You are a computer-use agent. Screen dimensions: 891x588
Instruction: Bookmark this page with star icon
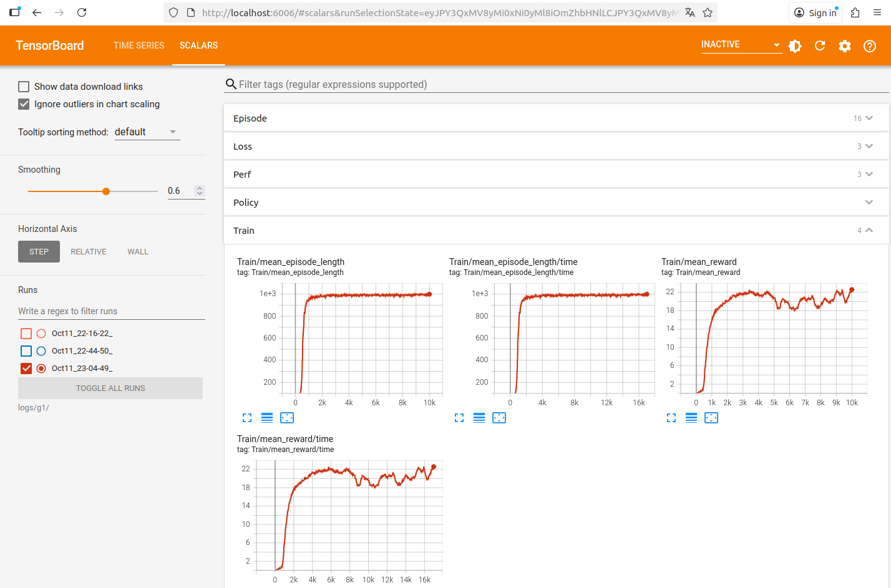(x=708, y=12)
